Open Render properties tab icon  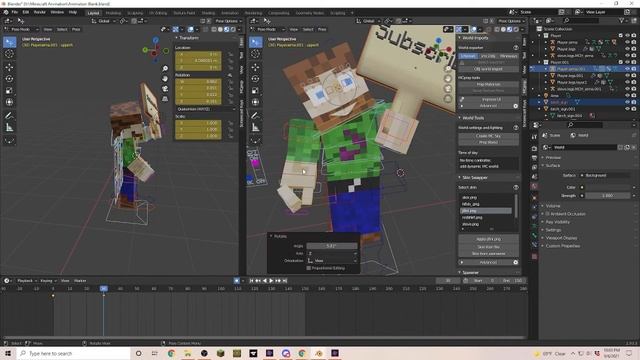534,148
